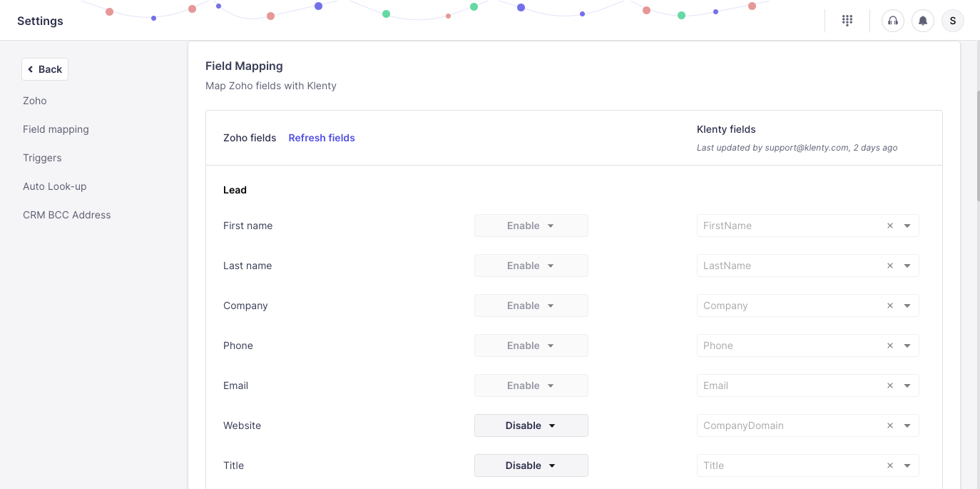Expand the Phone Klenty field dropdown
Screen dimensions: 980x489
point(907,346)
